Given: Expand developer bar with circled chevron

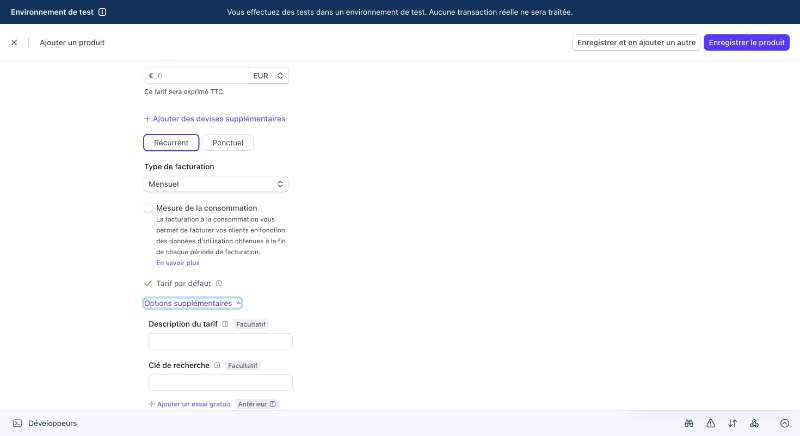Looking at the screenshot, I should (785, 423).
